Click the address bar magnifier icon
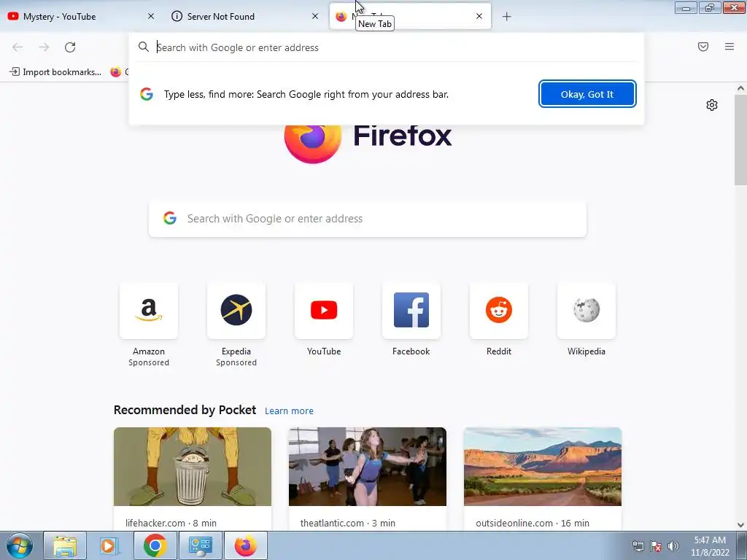Viewport: 747px width, 560px height. (144, 47)
